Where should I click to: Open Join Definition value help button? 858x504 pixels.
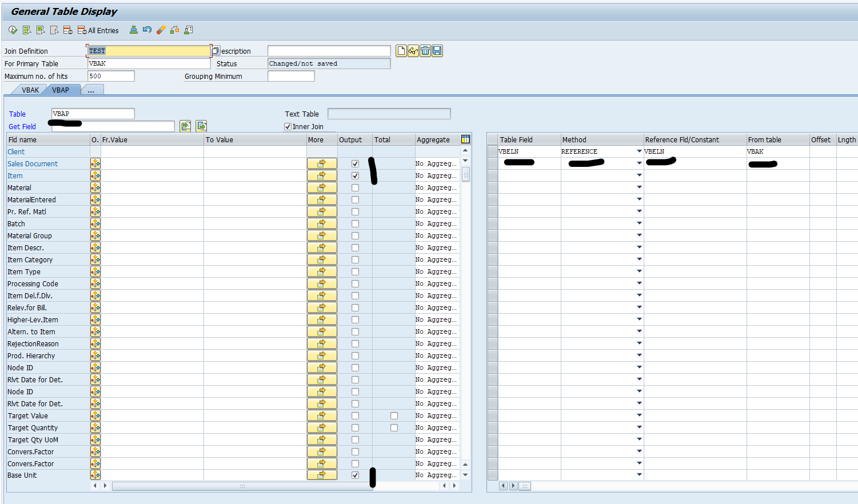coord(216,51)
